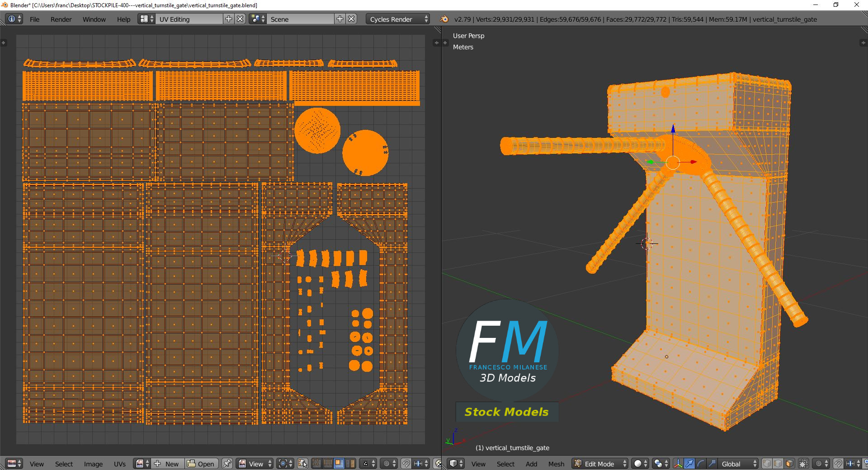
Task: Open the 3D viewport Select menu
Action: [505, 464]
